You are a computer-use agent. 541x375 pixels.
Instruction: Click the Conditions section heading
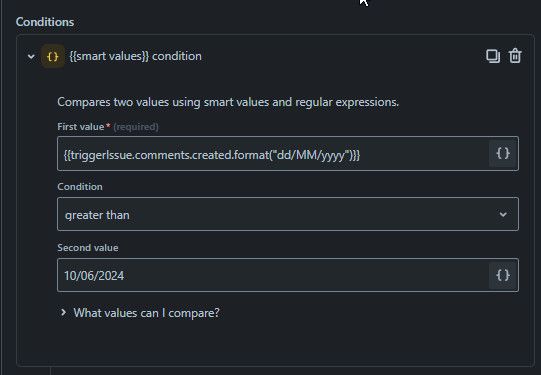[45, 22]
